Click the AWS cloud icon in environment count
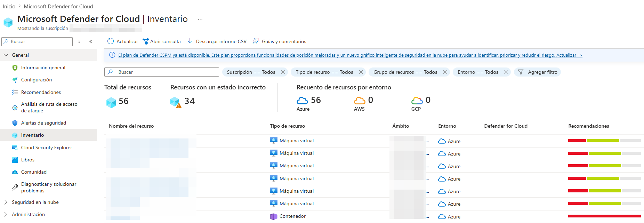The height and width of the screenshot is (223, 644). pyautogui.click(x=360, y=101)
